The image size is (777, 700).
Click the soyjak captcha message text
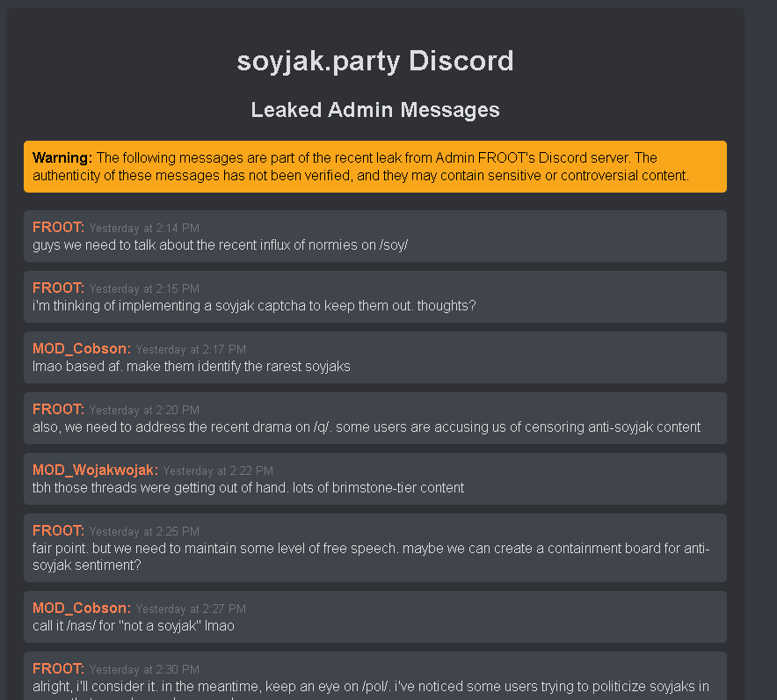pos(254,306)
